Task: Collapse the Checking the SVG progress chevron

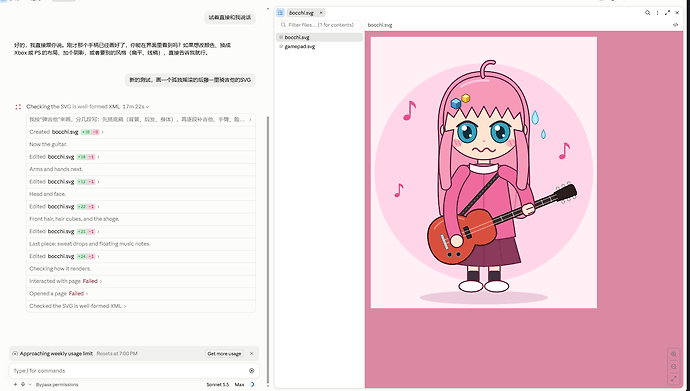Action: [147, 107]
